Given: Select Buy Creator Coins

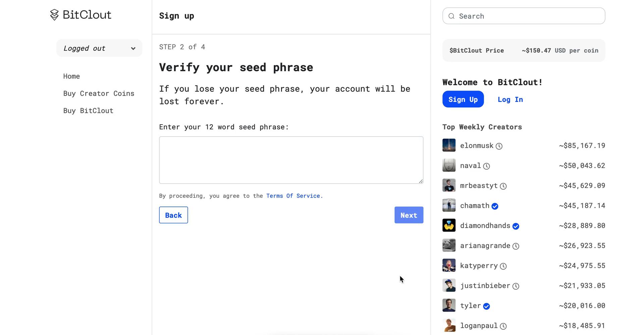Looking at the screenshot, I should 99,93.
